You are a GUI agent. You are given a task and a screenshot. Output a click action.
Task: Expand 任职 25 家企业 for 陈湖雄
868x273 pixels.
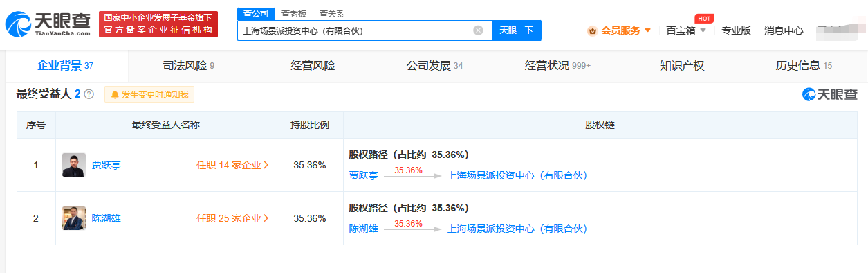pyautogui.click(x=232, y=218)
